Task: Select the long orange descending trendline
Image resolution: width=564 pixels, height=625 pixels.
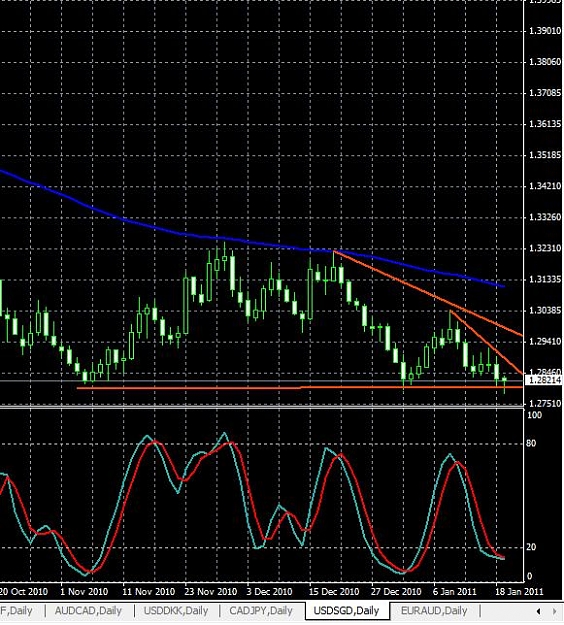Action: pyautogui.click(x=426, y=293)
